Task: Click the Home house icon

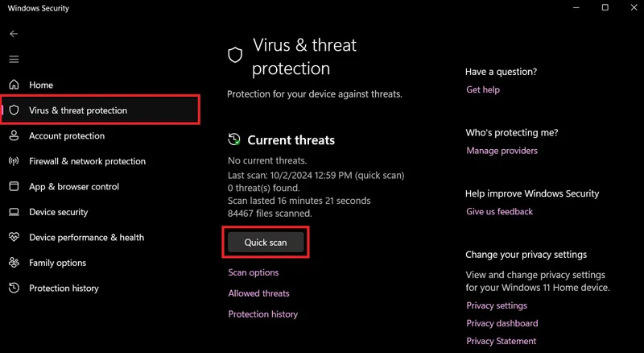Action: click(14, 85)
